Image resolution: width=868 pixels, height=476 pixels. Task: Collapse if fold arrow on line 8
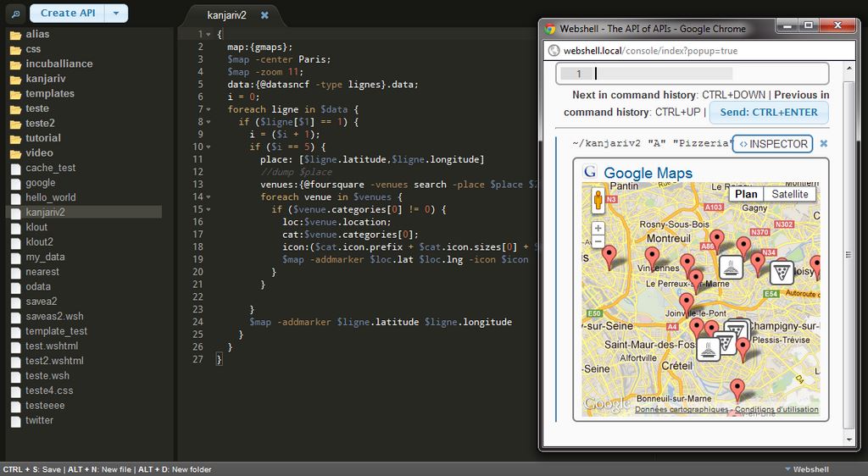(x=209, y=122)
